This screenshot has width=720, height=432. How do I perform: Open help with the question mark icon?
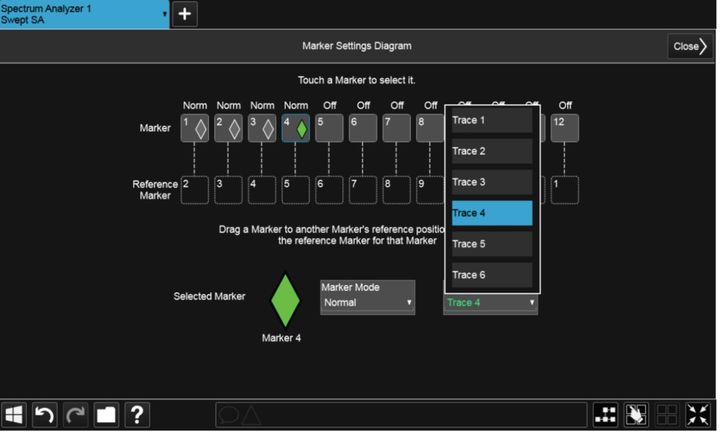pyautogui.click(x=137, y=415)
